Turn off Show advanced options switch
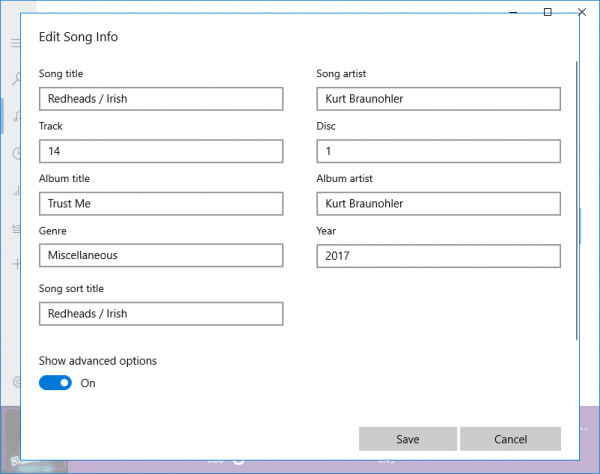 (55, 383)
